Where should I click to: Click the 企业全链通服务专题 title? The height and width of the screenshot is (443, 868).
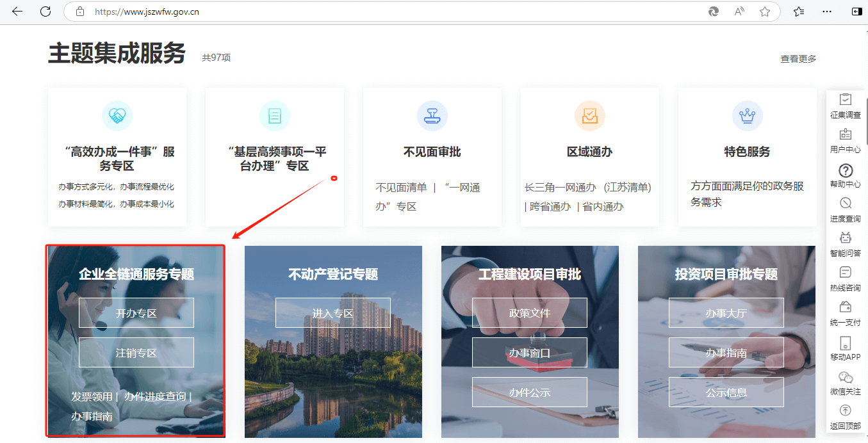coord(136,275)
